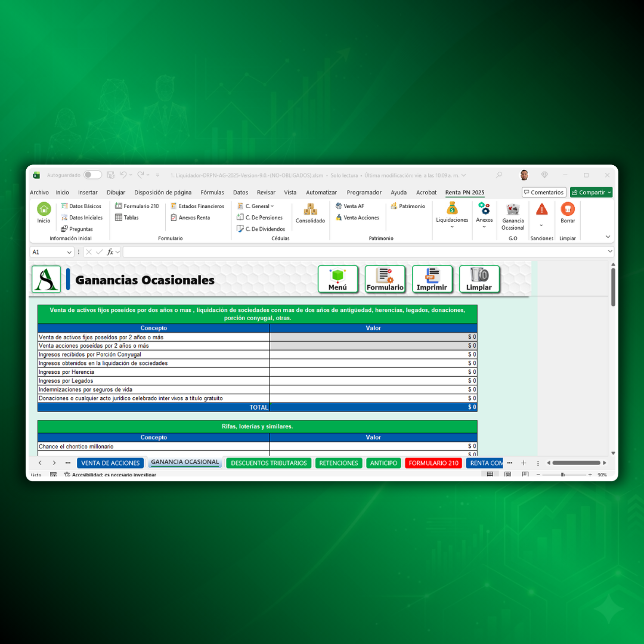Screen dimensions: 644x644
Task: Click the orange Borrar trash icon
Action: coord(568,209)
